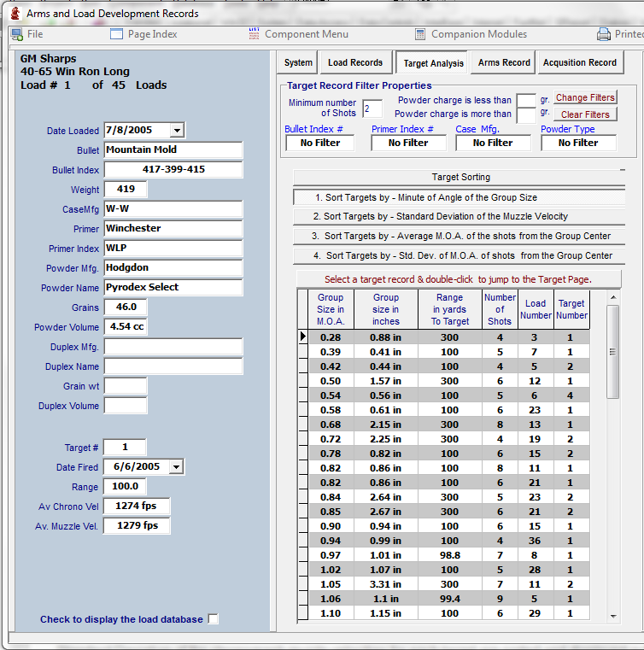
Task: Sort targets by Minute of Angle group size
Action: click(x=460, y=197)
